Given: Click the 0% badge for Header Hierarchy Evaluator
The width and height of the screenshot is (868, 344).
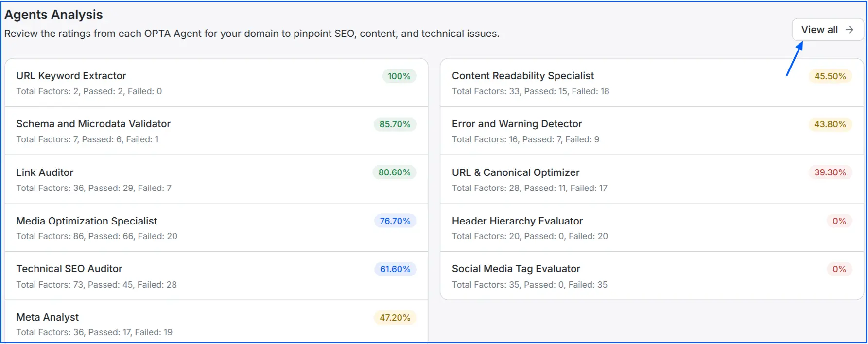Looking at the screenshot, I should pyautogui.click(x=839, y=221).
